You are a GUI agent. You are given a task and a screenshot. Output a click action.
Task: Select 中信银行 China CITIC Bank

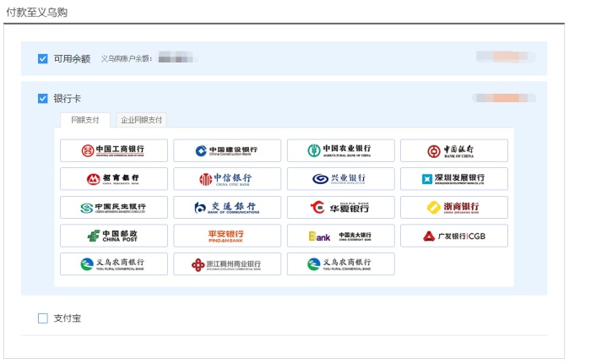(227, 179)
